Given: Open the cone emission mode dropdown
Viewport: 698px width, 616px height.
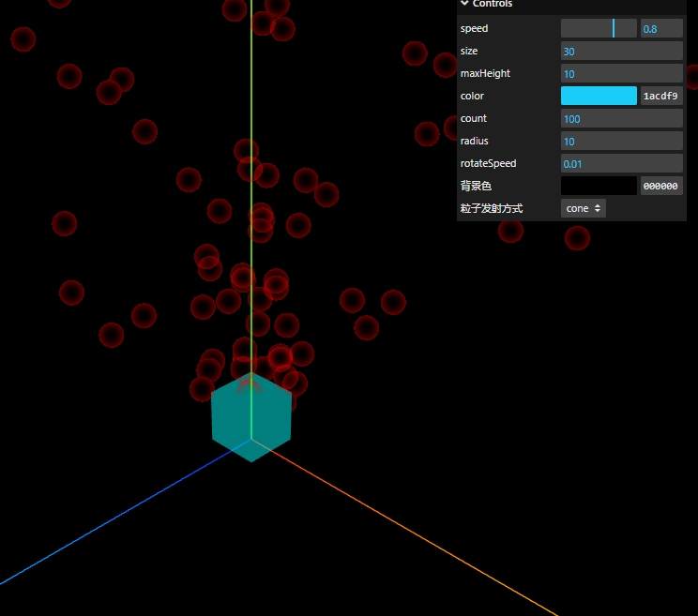Looking at the screenshot, I should pos(584,208).
